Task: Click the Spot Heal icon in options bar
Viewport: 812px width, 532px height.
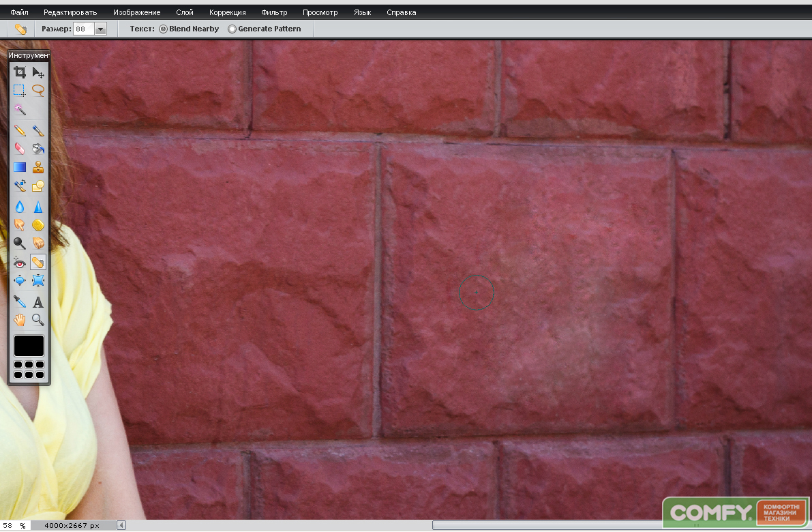Action: (x=20, y=29)
